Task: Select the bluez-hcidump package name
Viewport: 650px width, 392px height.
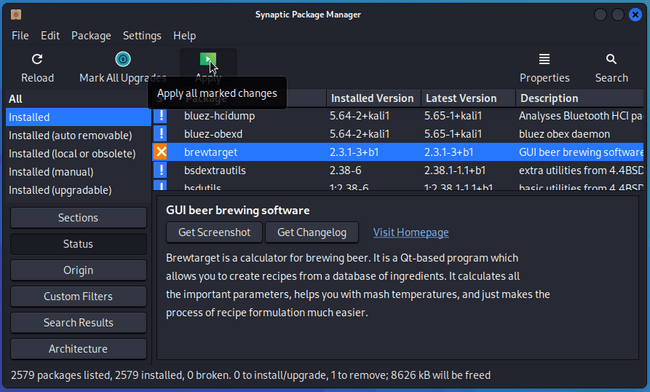Action: tap(219, 116)
